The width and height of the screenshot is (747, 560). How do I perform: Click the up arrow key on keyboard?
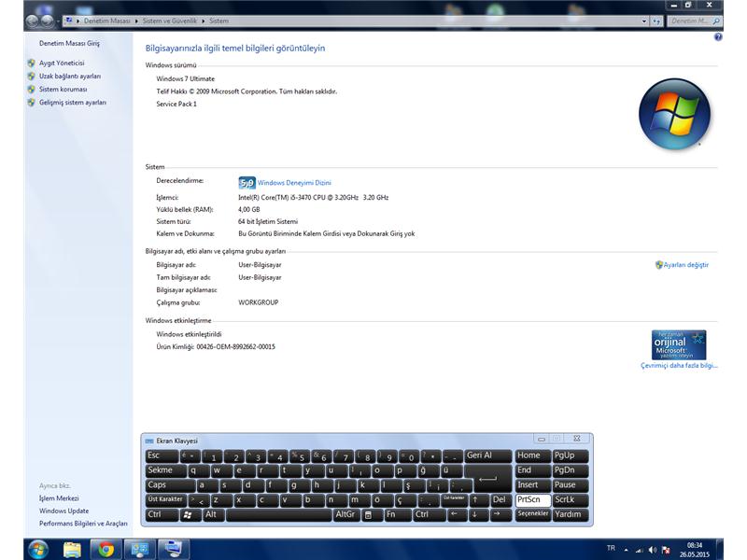478,500
